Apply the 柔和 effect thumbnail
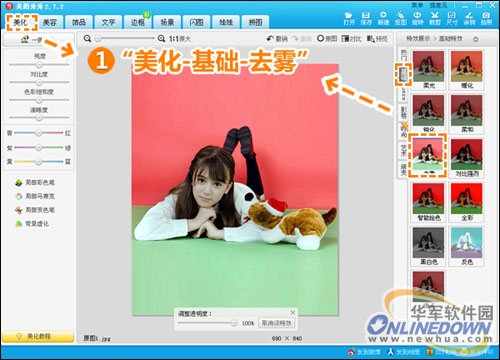This screenshot has height=360, width=500. click(467, 113)
